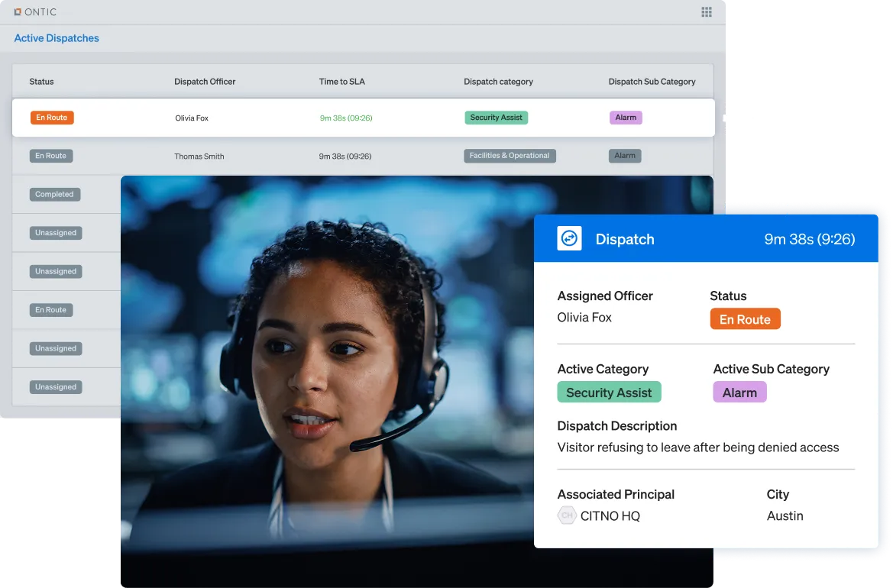
Task: Select Thomas Smith in the dispatch table
Action: (199, 157)
